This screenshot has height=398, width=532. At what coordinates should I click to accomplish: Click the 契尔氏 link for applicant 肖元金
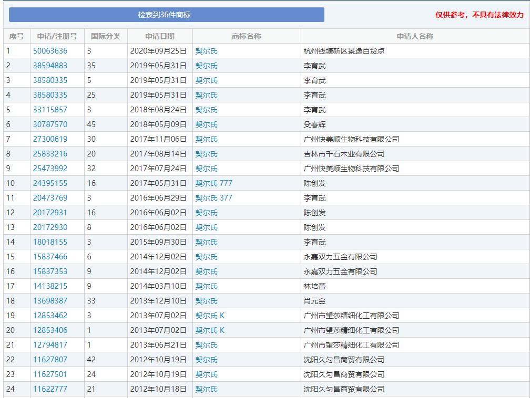point(205,301)
